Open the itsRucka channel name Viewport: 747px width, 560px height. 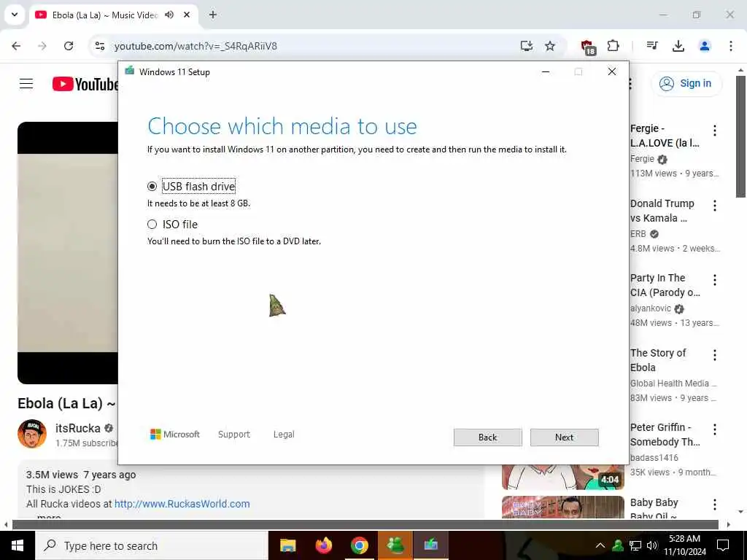tap(77, 428)
